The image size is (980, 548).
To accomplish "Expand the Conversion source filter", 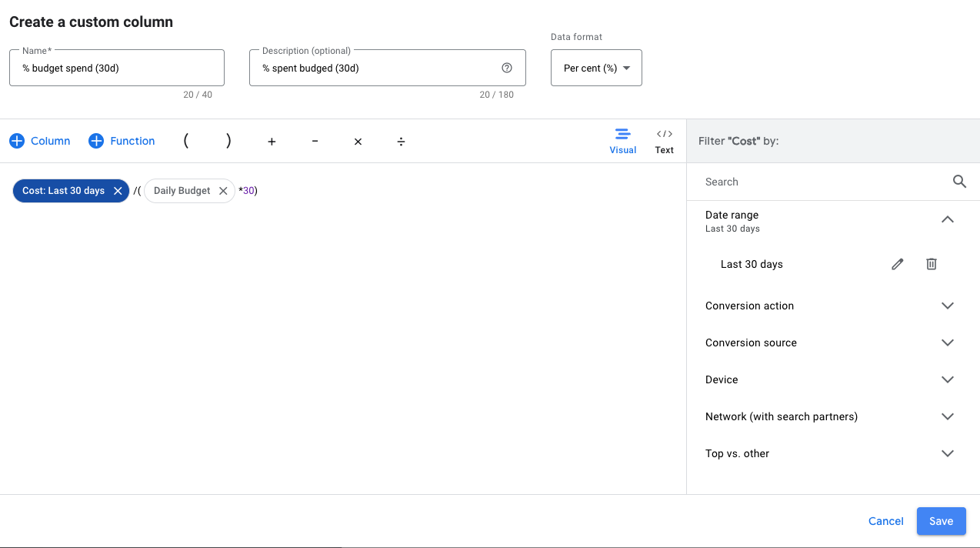I will [x=948, y=342].
